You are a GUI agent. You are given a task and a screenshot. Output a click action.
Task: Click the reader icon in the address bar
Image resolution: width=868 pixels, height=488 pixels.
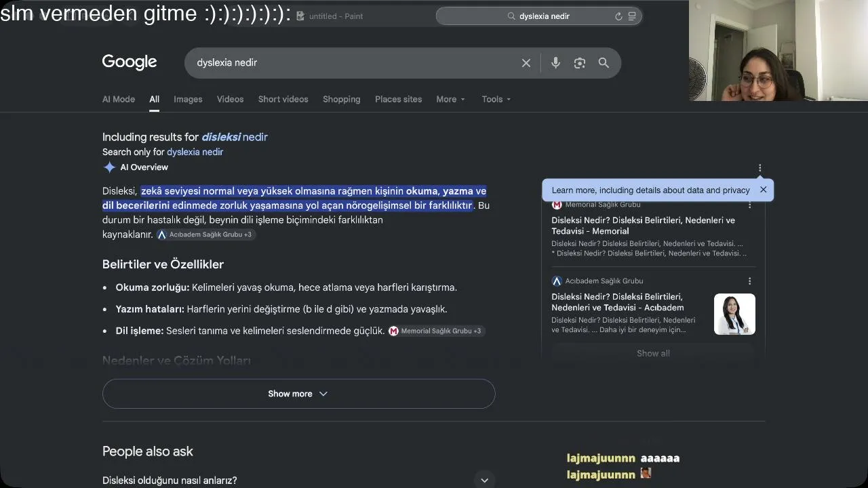pos(632,16)
